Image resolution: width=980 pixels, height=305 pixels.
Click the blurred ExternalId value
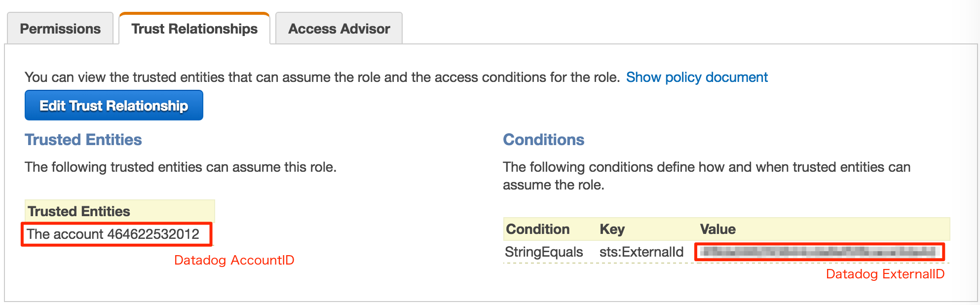tap(819, 252)
